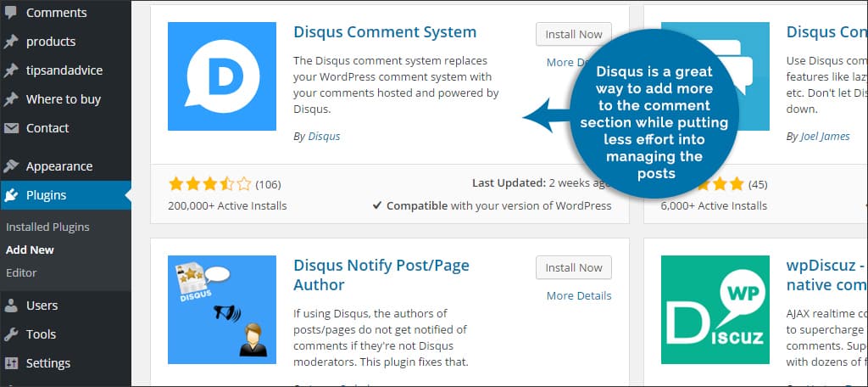Image resolution: width=868 pixels, height=387 pixels.
Task: Click the Comments speech bubble icon
Action: coord(11,13)
